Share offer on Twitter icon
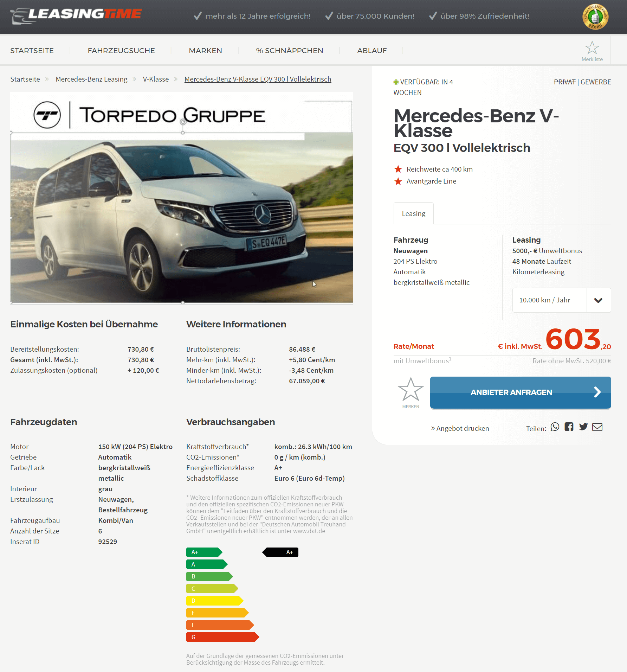The width and height of the screenshot is (627, 672). pos(583,427)
